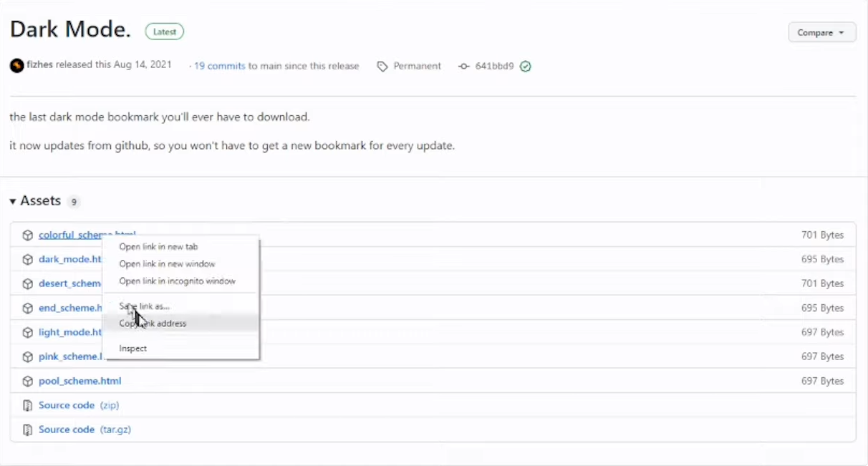The width and height of the screenshot is (868, 466).
Task: Click 697 Bytes size of pool_scheme.html
Action: 822,381
